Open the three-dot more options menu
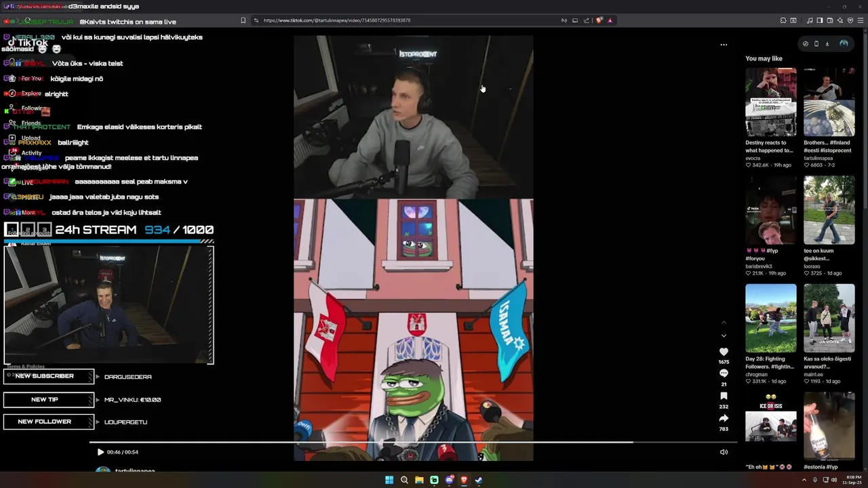 coord(724,45)
